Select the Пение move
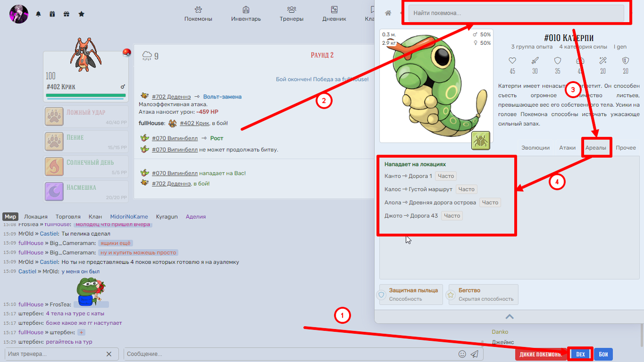The image size is (644, 362). [x=87, y=142]
